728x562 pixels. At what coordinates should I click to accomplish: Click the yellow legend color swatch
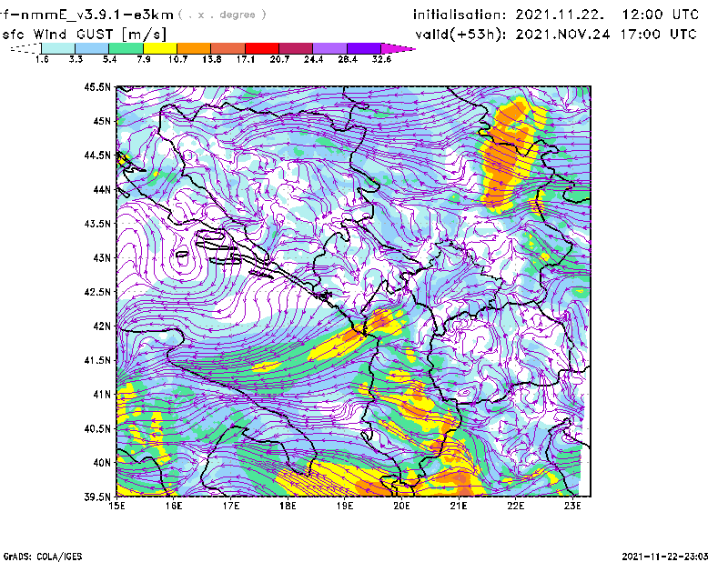click(160, 48)
